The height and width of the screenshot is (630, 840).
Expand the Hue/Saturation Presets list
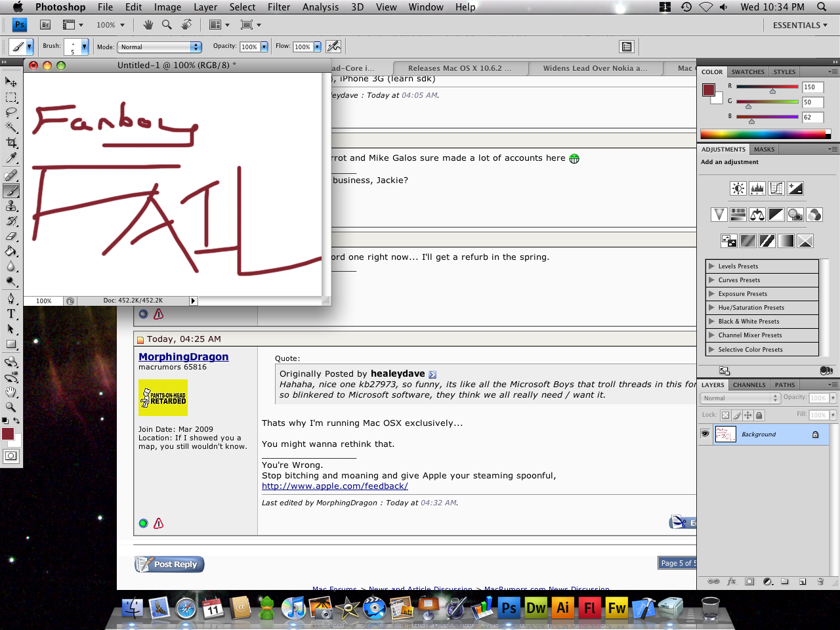[x=711, y=307]
